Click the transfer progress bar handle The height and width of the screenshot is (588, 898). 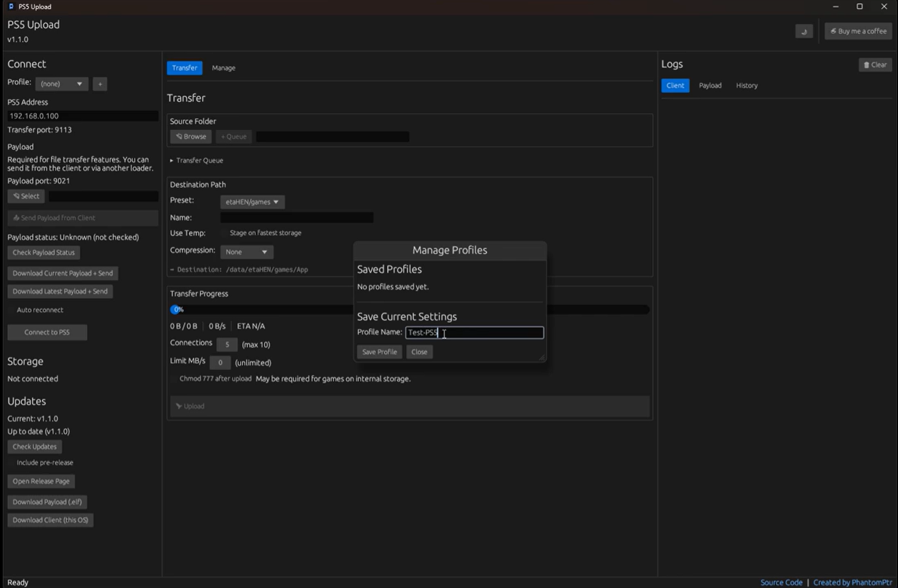[176, 310]
